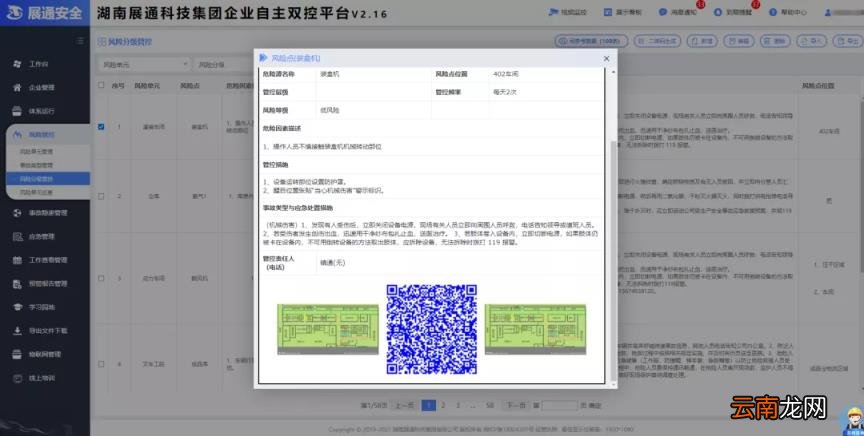
Task: Click the 确定 button beside page input
Action: [594, 405]
